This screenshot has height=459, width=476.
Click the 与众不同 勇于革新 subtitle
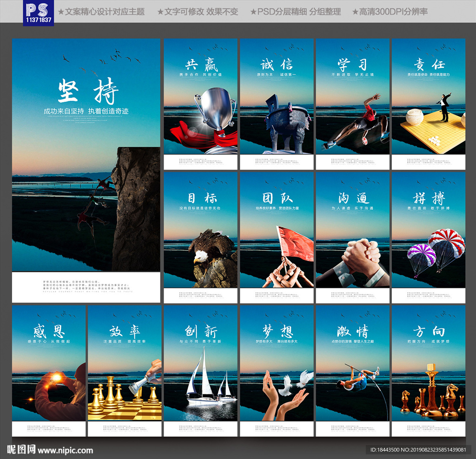pyautogui.click(x=200, y=341)
